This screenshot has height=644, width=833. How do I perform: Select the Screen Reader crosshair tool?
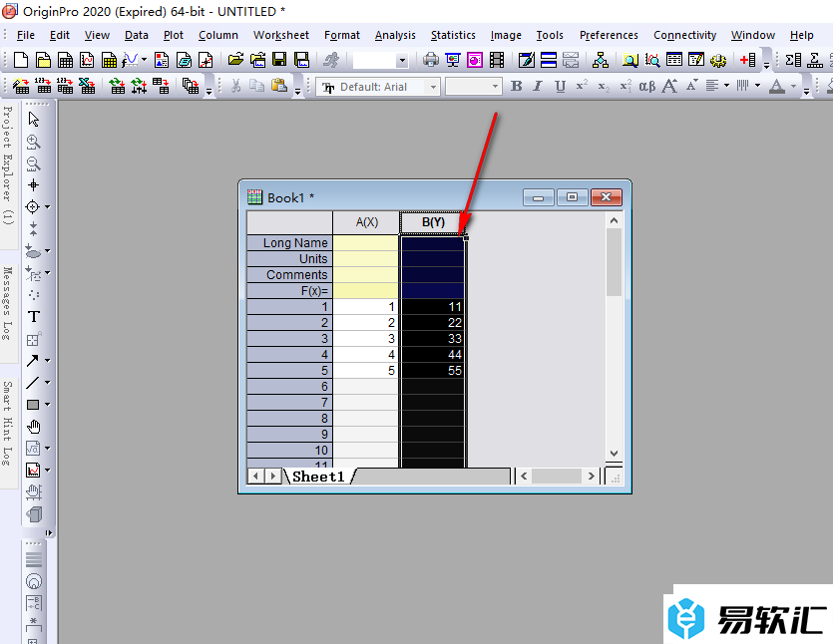point(34,184)
